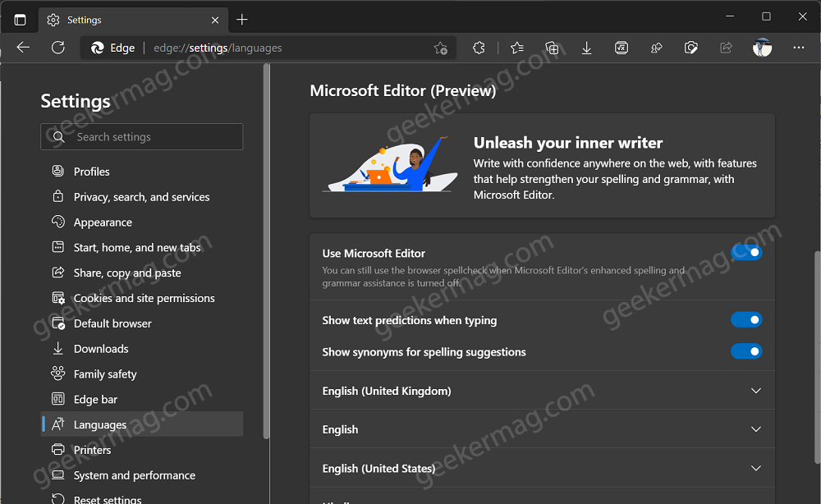Screen dimensions: 821x504
Task: Open the Extensions puzzle piece icon
Action: pyautogui.click(x=479, y=48)
